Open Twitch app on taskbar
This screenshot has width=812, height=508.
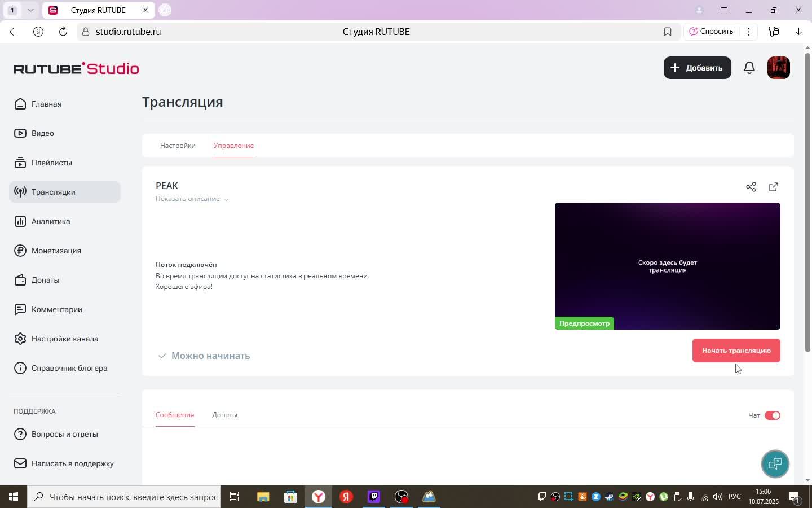[x=374, y=497]
